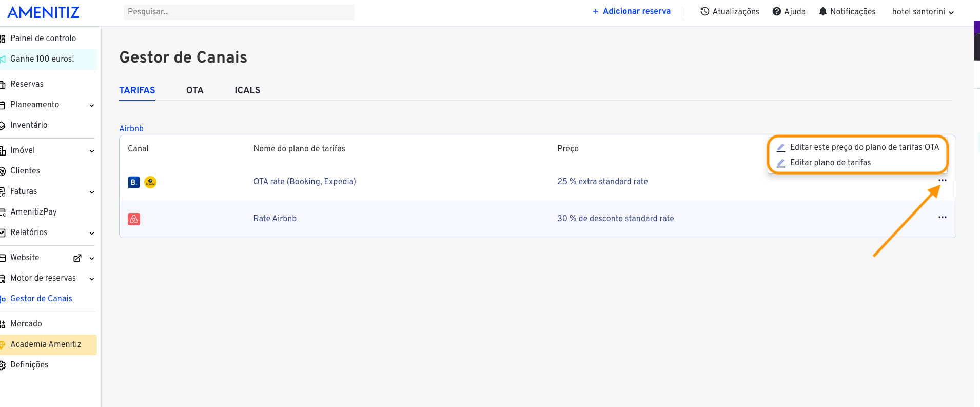
Task: Click the Amenitiz logo
Action: pos(43,12)
